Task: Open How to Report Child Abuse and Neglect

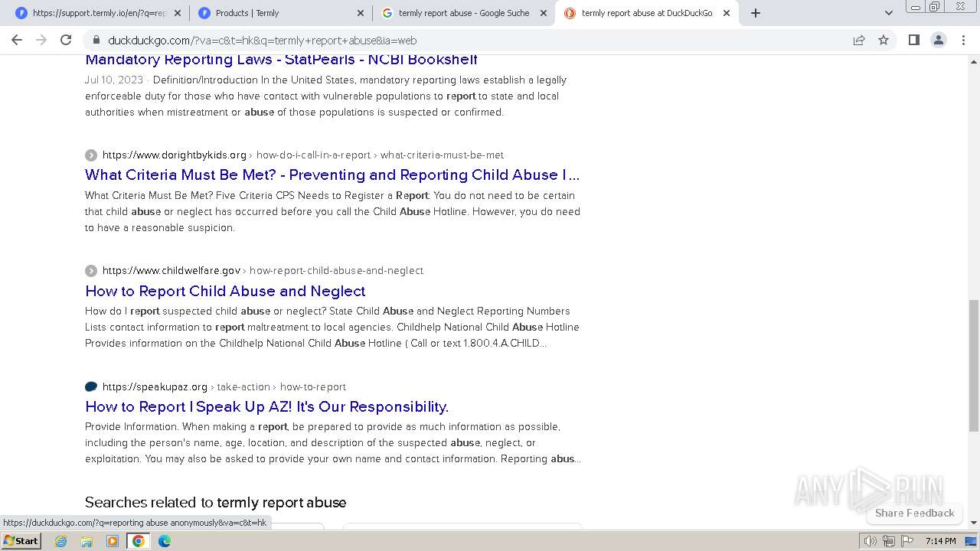Action: click(x=225, y=291)
